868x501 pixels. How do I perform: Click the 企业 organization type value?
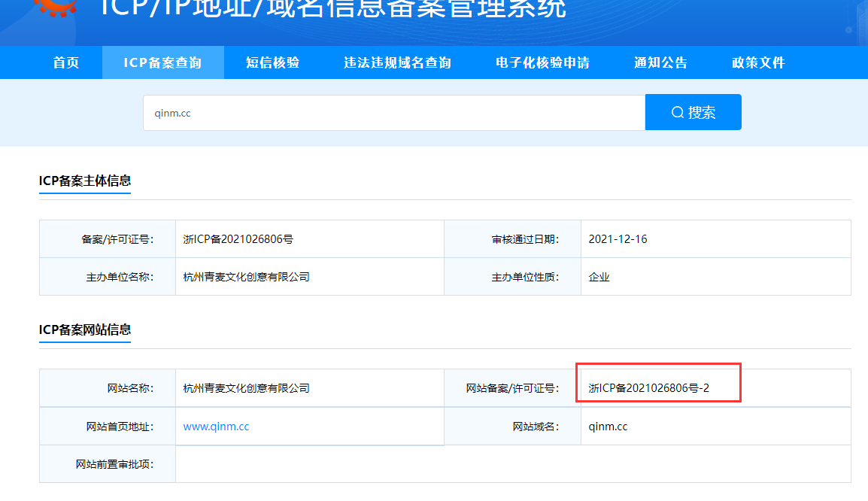[x=599, y=277]
